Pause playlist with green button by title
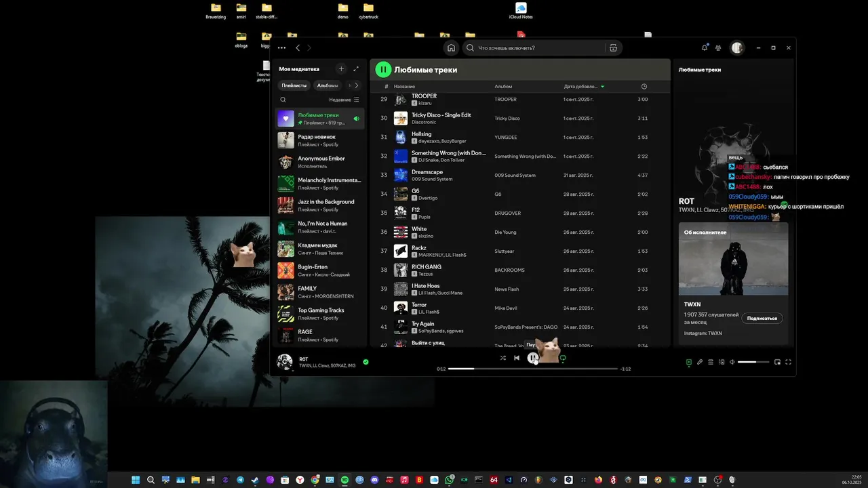This screenshot has width=868, height=488. (383, 69)
